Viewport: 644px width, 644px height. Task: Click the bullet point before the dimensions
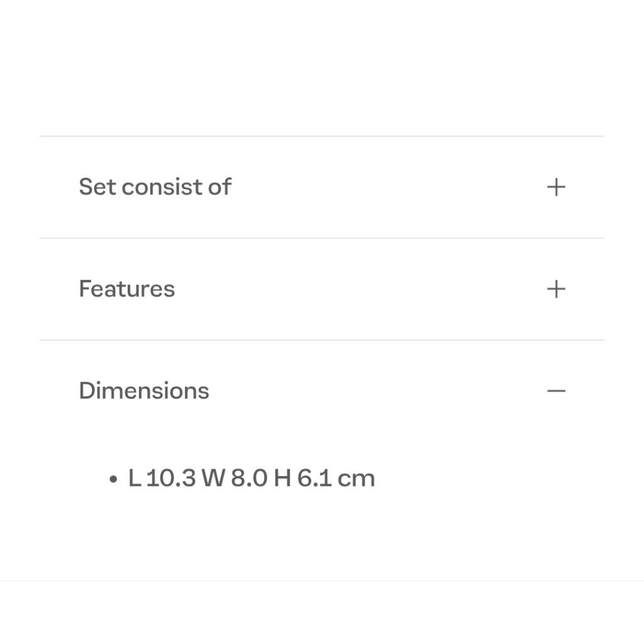[113, 479]
